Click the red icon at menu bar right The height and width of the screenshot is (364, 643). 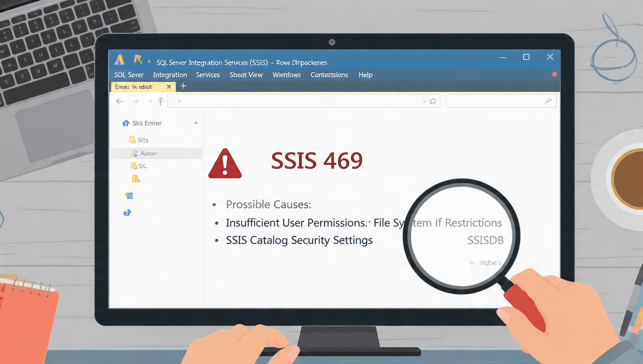(x=555, y=74)
